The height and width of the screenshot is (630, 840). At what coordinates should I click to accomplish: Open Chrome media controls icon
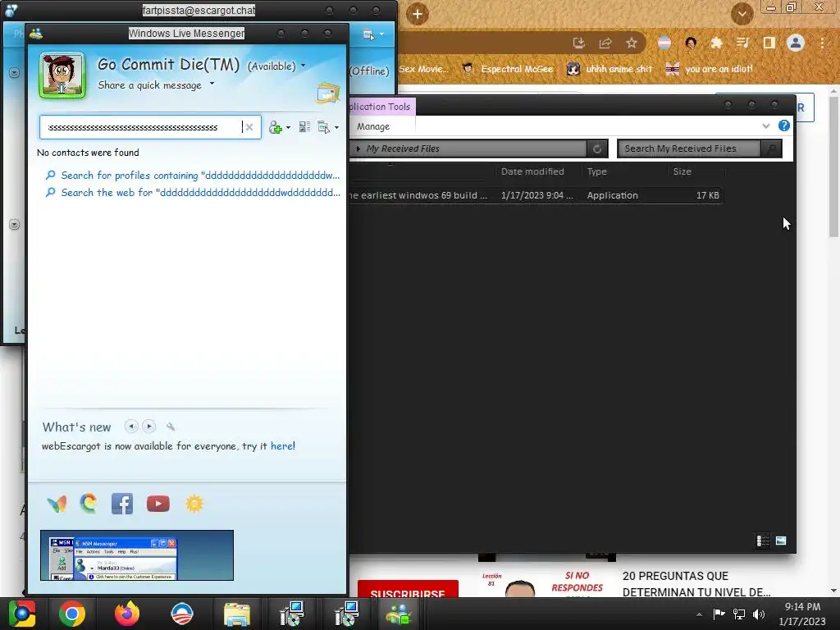742,43
